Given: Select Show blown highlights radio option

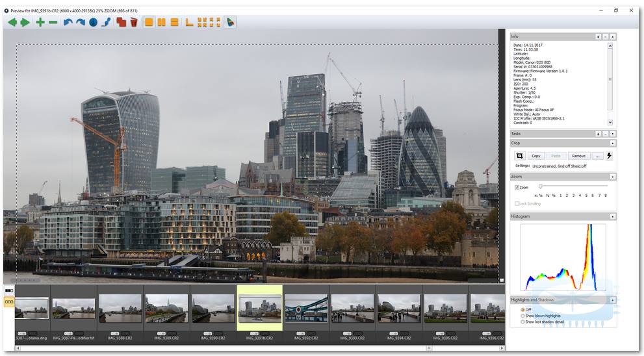Looking at the screenshot, I should pos(523,316).
